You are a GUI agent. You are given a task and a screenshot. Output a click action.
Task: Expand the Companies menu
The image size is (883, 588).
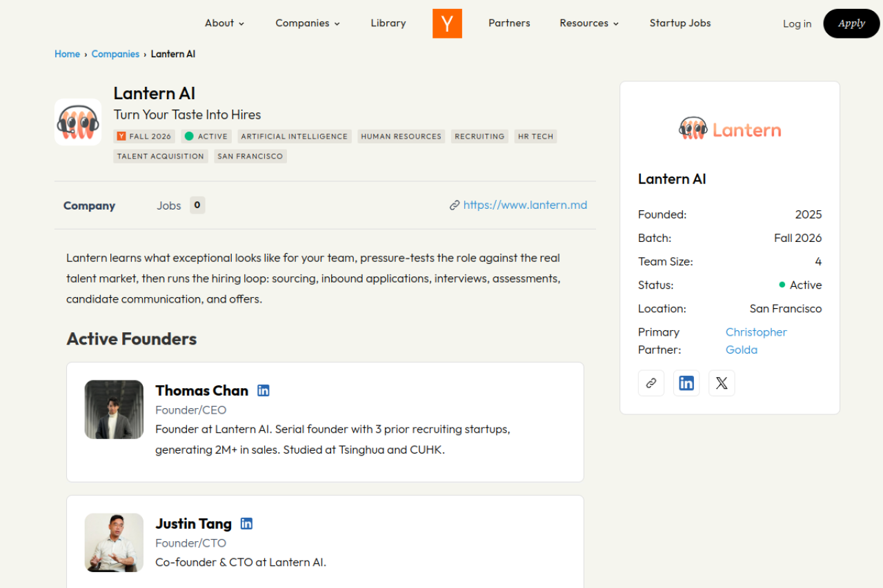click(308, 23)
